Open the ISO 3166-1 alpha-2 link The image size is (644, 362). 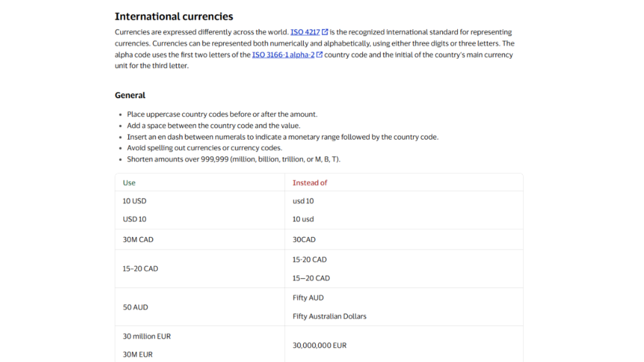[283, 55]
